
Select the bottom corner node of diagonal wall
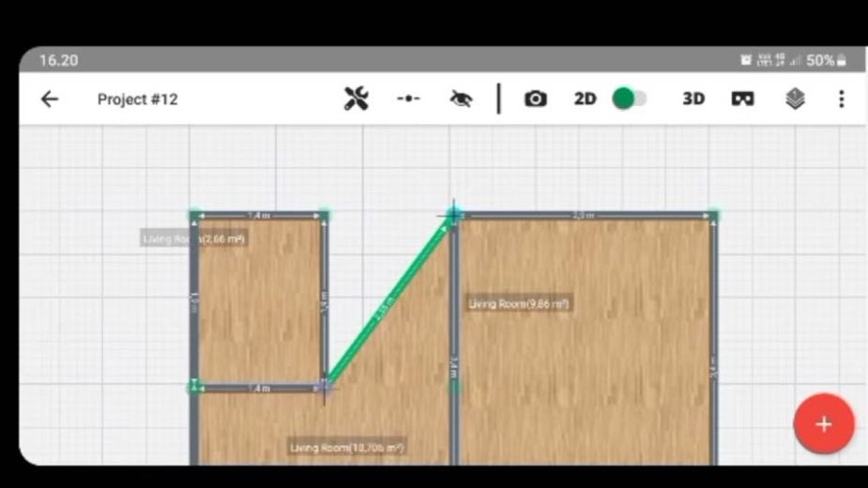click(325, 387)
